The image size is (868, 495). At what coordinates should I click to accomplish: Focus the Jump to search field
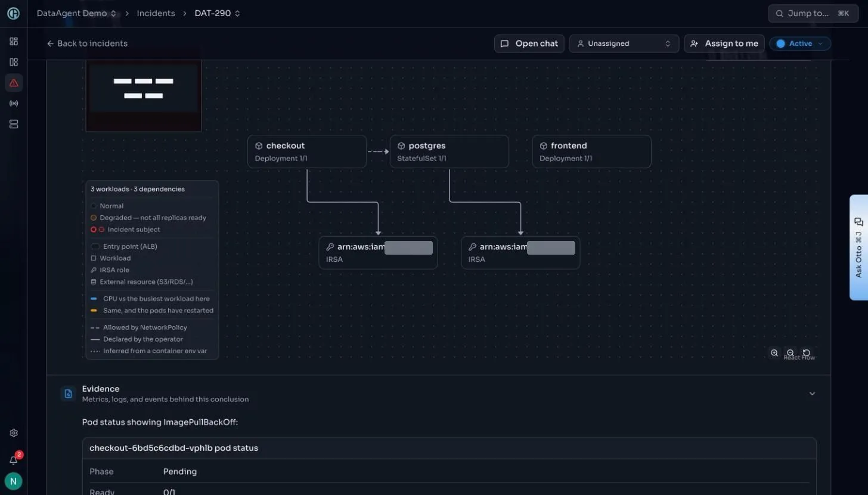coord(813,13)
